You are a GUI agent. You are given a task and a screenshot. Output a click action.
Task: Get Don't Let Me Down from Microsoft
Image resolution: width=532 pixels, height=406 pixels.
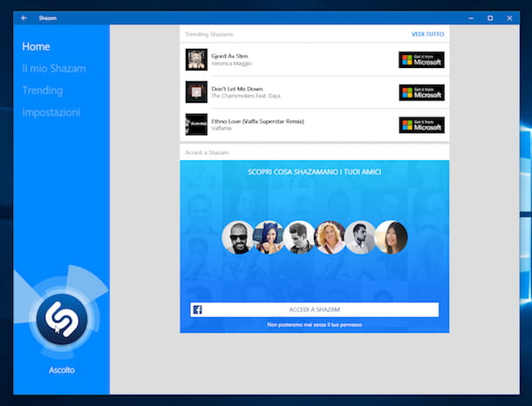pyautogui.click(x=422, y=92)
